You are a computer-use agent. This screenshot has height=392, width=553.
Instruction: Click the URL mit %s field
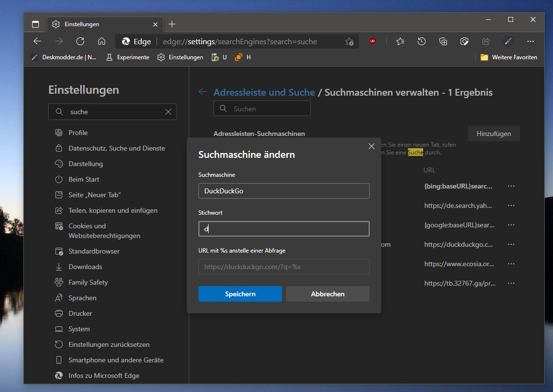(284, 267)
